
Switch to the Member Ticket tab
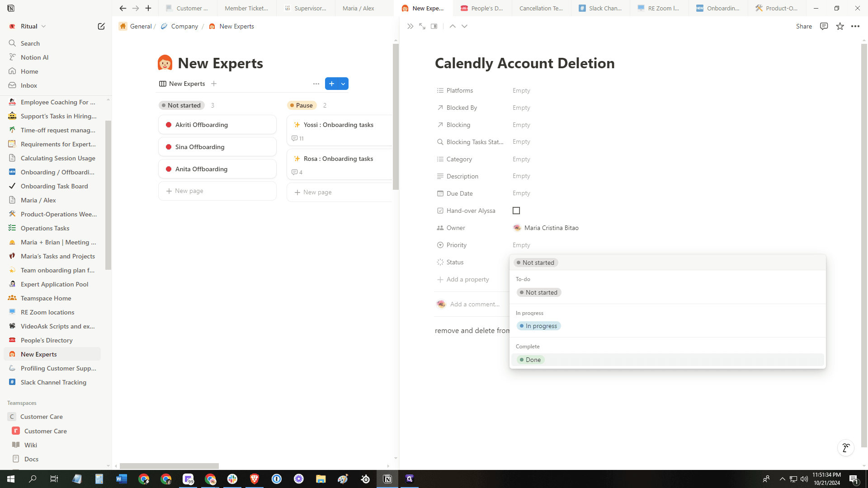pyautogui.click(x=246, y=8)
